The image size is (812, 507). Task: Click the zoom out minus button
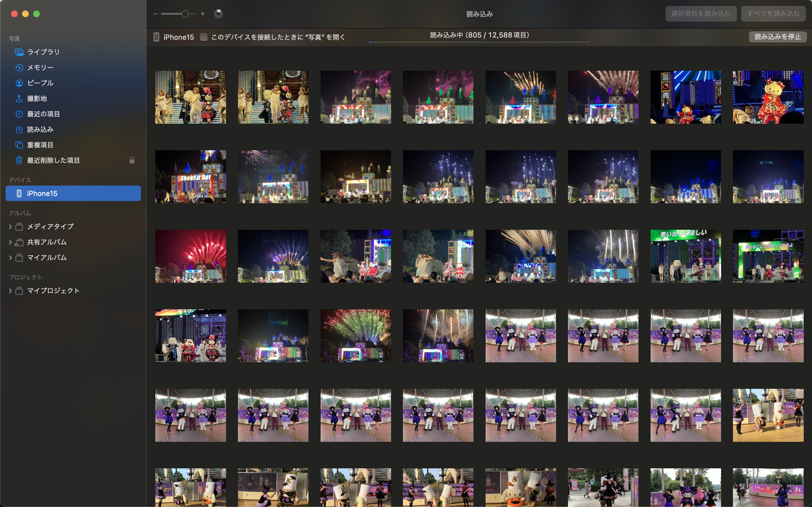coord(155,14)
